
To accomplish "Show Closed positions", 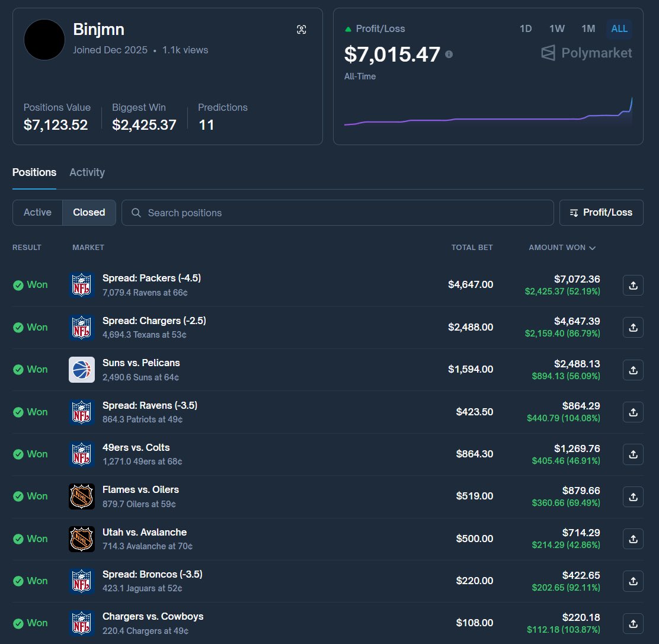I will 89,212.
